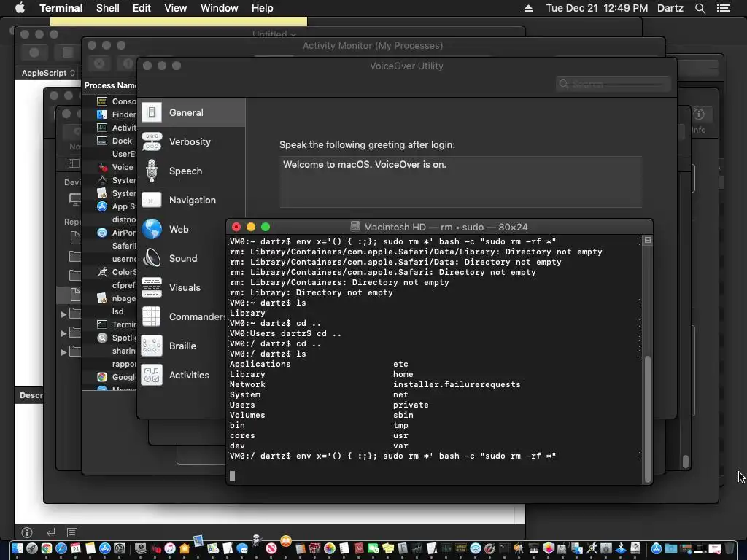Viewport: 747px width, 560px height.
Task: Click the date and time in menu bar
Action: coord(597,8)
